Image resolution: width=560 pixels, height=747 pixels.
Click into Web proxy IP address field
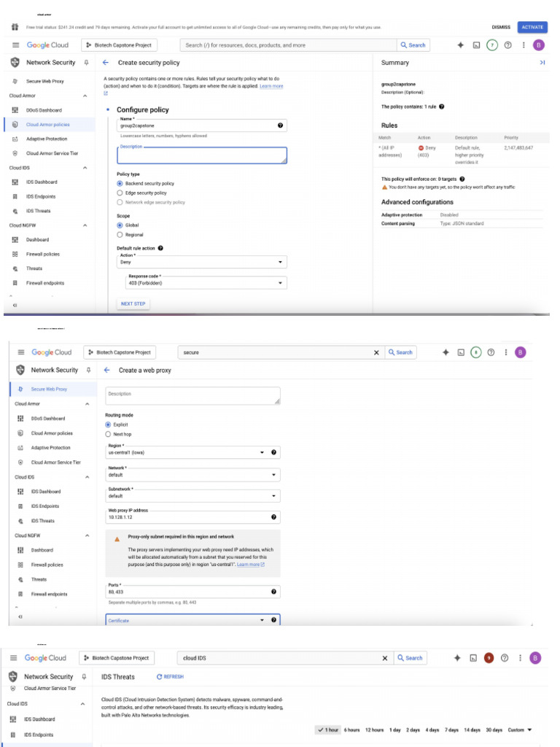tap(186, 517)
